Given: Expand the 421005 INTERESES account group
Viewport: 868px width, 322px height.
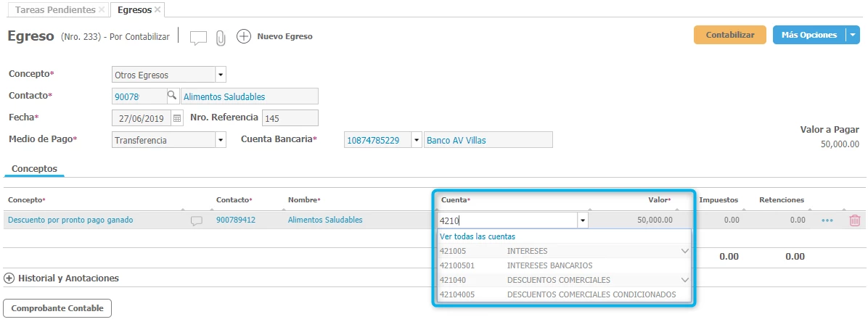Looking at the screenshot, I should coord(684,251).
